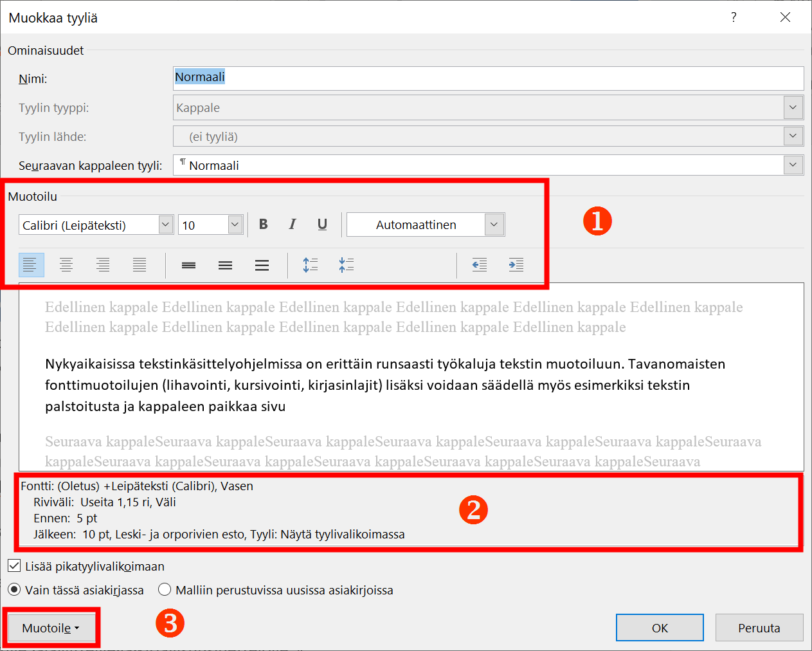Open the help question mark

(x=734, y=17)
